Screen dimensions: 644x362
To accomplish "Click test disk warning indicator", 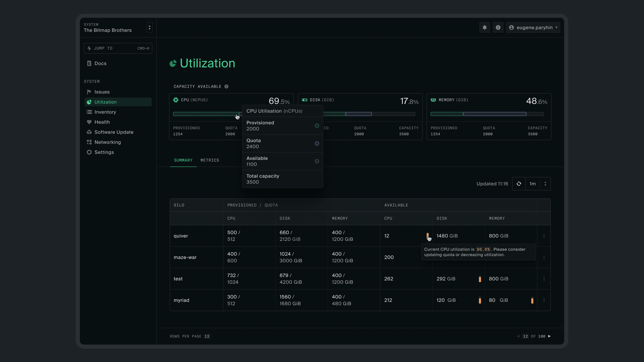I will (x=480, y=279).
